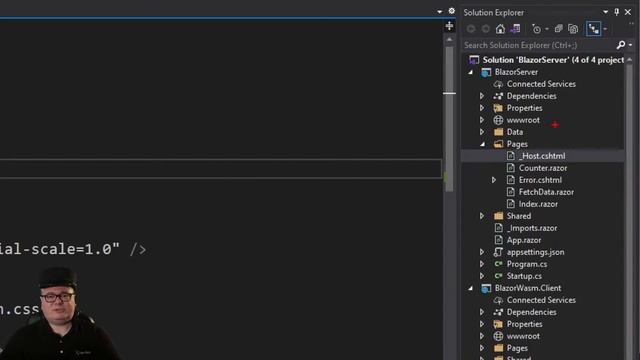Open the dropdown beside the hierarchy view button

(605, 29)
